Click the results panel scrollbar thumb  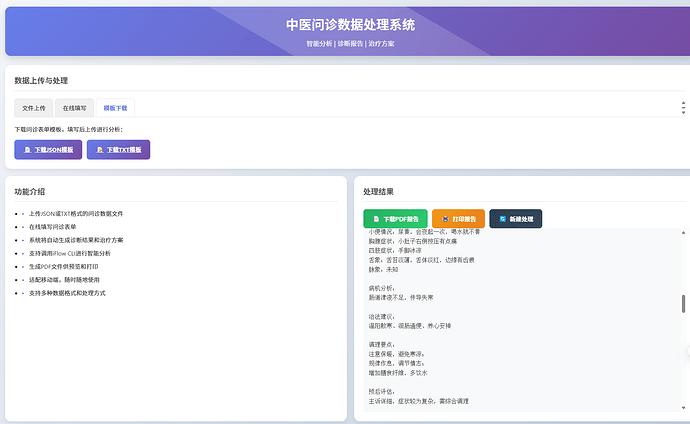683,305
